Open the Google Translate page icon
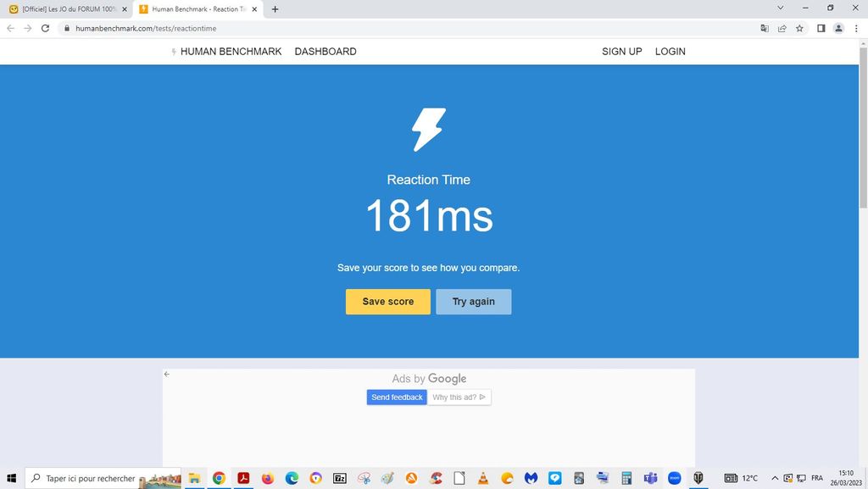Screen dimensions: 868x489 765,28
